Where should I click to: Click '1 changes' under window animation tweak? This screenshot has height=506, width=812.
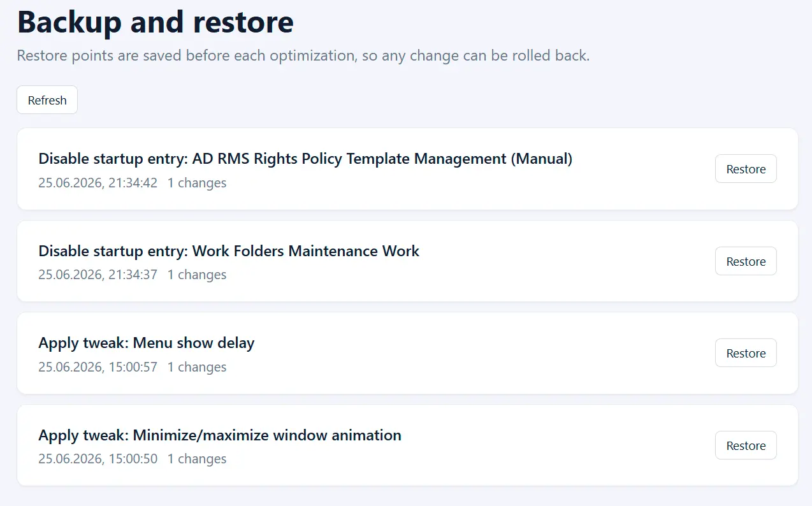click(x=197, y=459)
